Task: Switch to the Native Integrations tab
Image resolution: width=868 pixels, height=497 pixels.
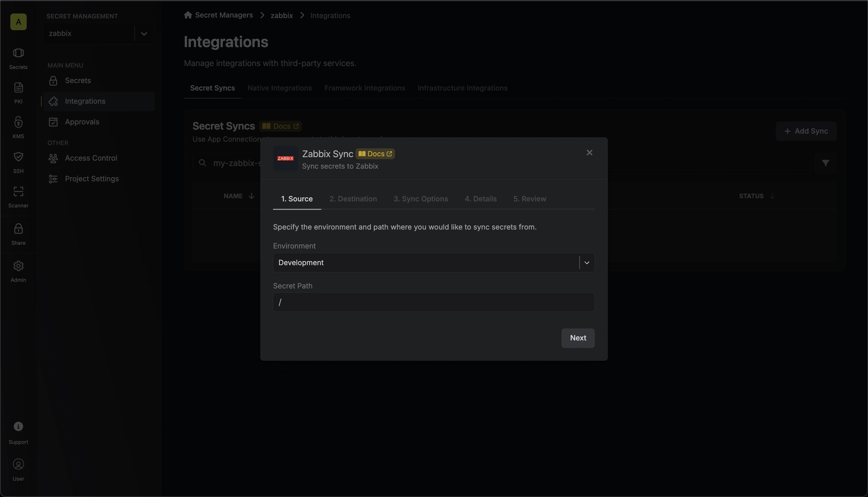Action: 280,88
